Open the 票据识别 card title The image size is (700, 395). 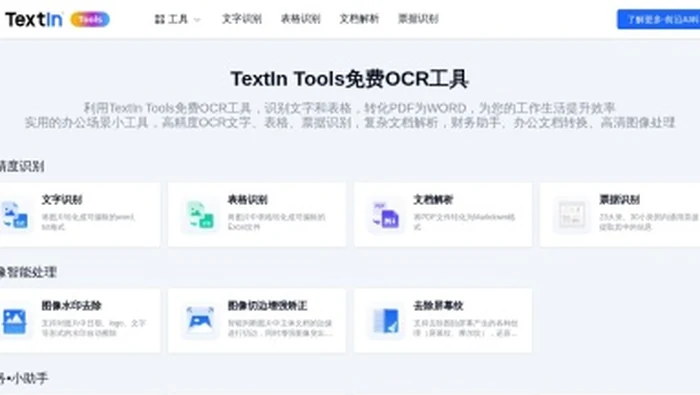[x=619, y=199]
